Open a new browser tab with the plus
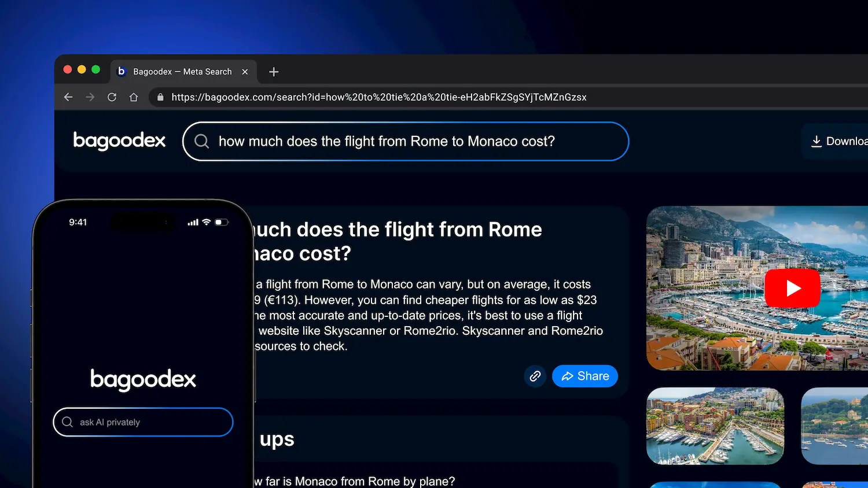The width and height of the screenshot is (868, 488). click(273, 71)
